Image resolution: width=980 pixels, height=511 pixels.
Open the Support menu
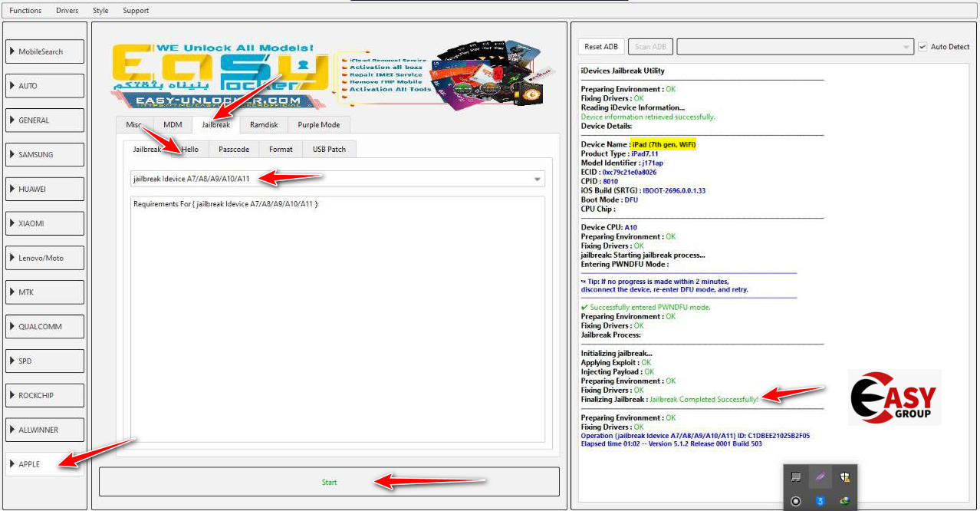tap(136, 11)
